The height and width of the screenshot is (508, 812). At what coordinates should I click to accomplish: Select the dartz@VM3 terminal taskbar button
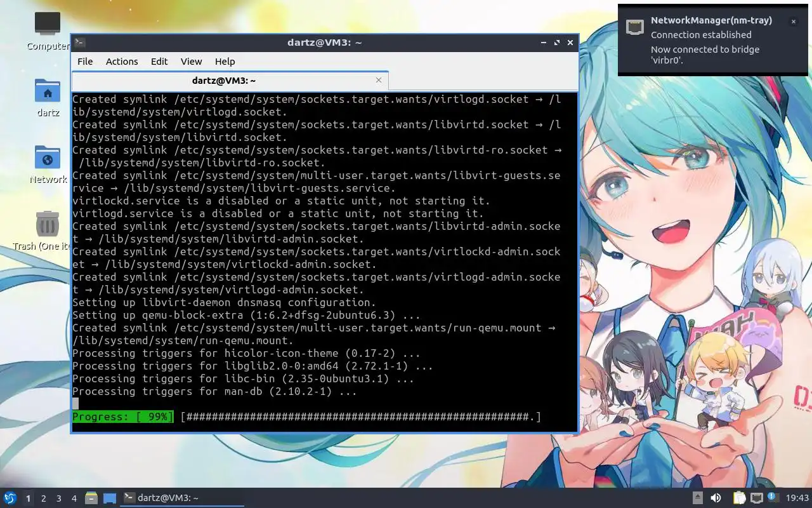coord(182,498)
